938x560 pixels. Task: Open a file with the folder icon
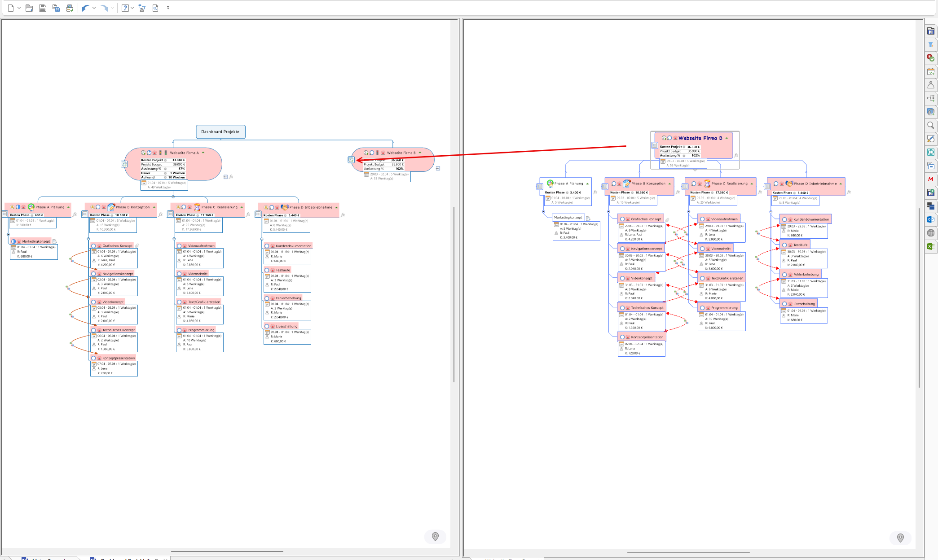click(29, 8)
